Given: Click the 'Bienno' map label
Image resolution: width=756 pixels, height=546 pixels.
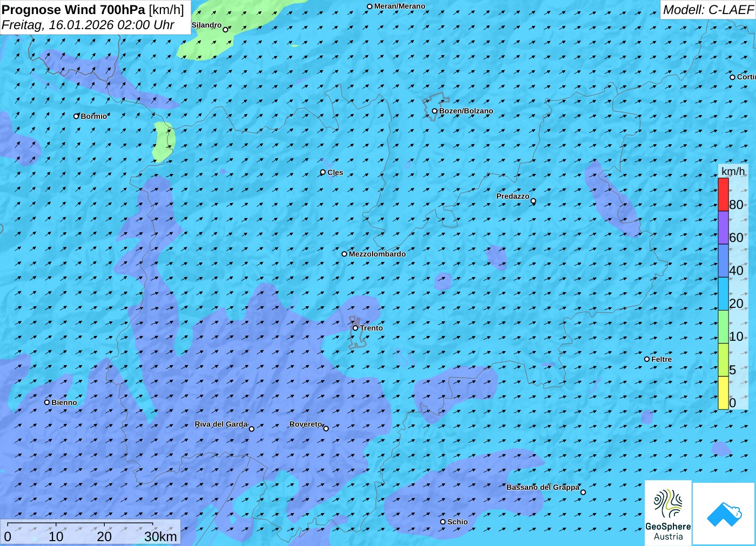Looking at the screenshot, I should point(64,402).
